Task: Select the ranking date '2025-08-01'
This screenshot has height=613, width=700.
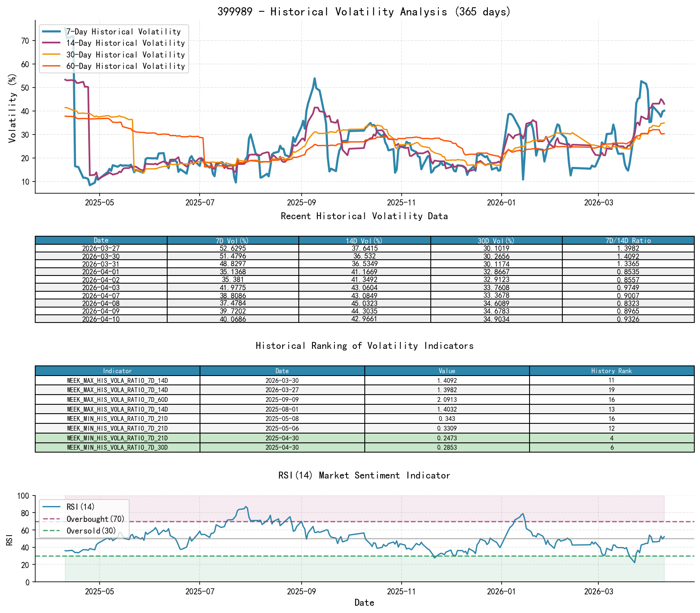Action: (x=282, y=409)
